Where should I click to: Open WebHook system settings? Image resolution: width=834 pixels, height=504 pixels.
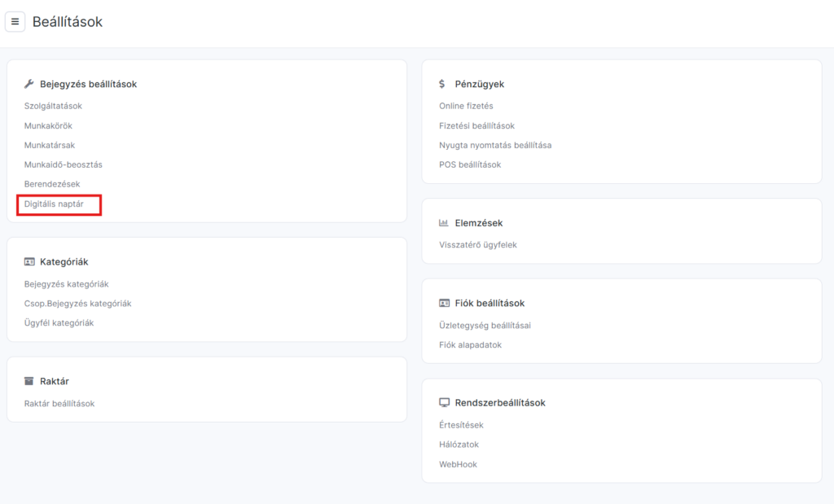point(458,464)
